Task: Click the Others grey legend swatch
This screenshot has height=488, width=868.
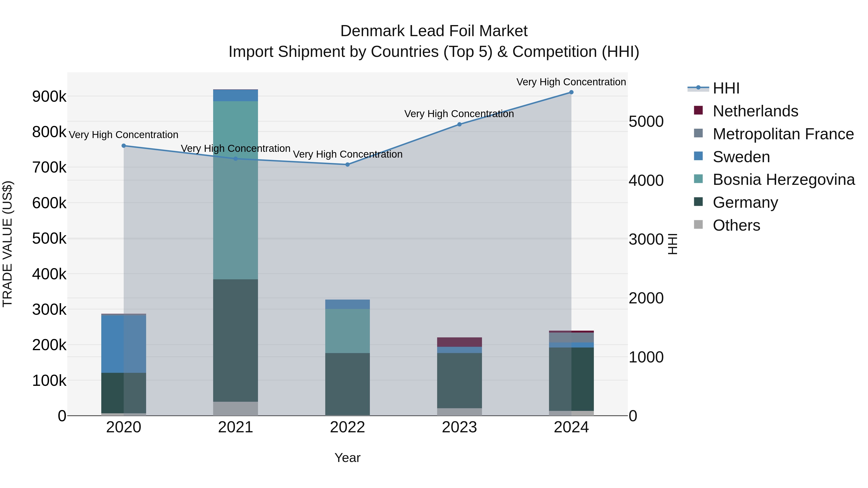Action: point(698,224)
